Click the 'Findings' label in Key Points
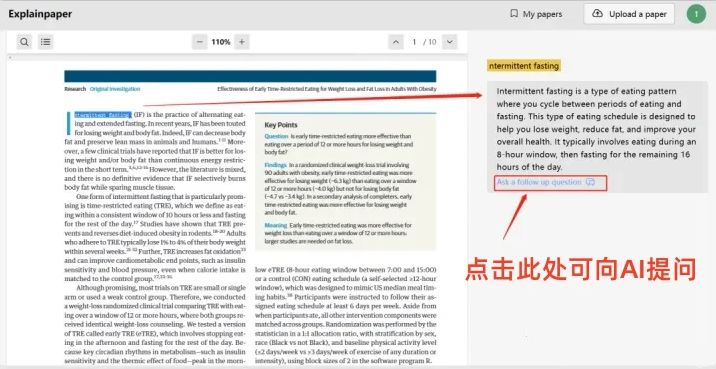Screen dimensions: 716x369 275,165
